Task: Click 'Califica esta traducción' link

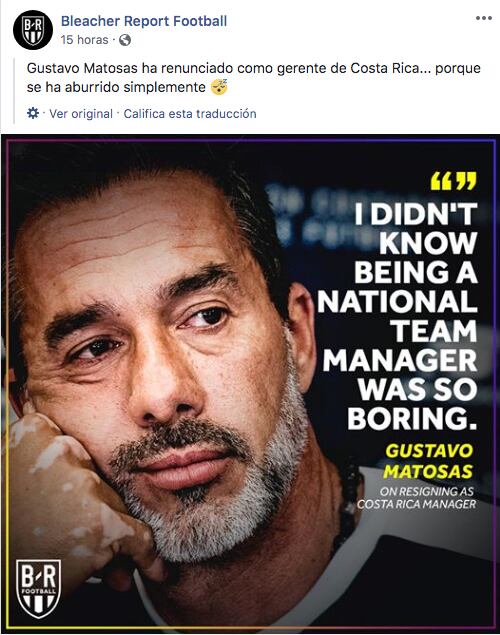Action: tap(190, 114)
